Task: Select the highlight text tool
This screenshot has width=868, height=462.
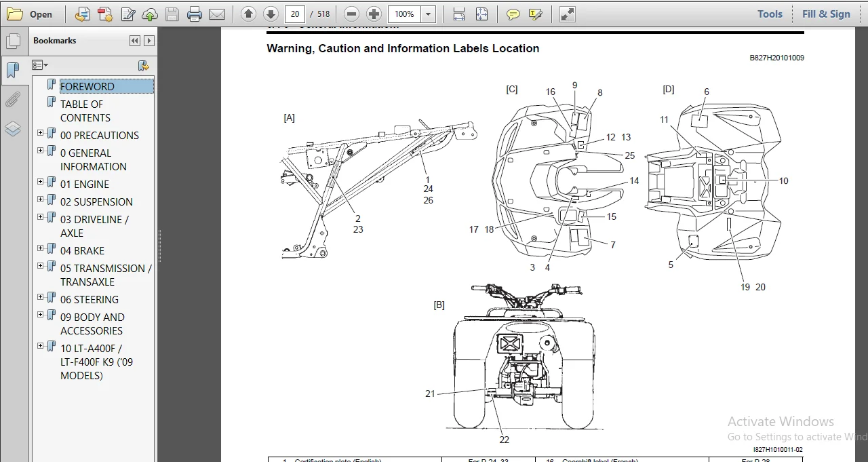Action: pyautogui.click(x=536, y=14)
